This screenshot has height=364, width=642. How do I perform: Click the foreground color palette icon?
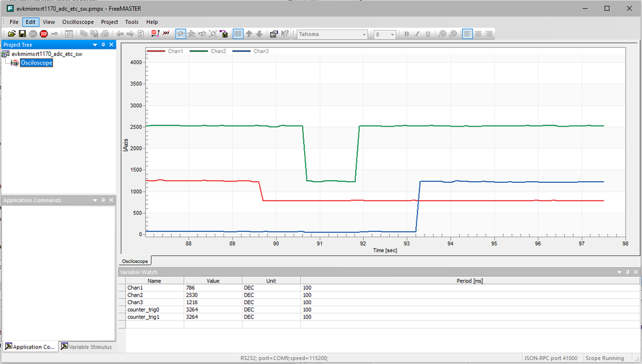[443, 34]
